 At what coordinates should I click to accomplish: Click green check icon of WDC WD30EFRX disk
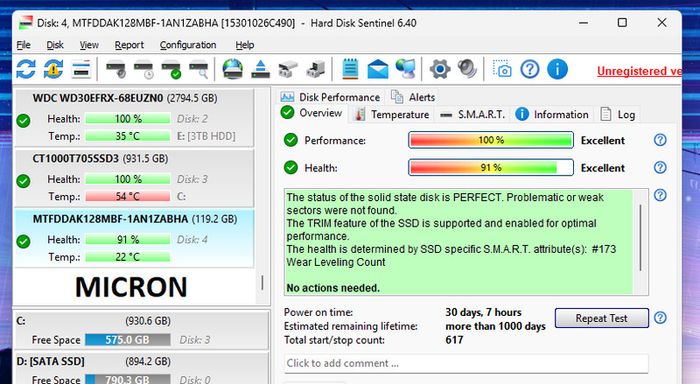(23, 121)
